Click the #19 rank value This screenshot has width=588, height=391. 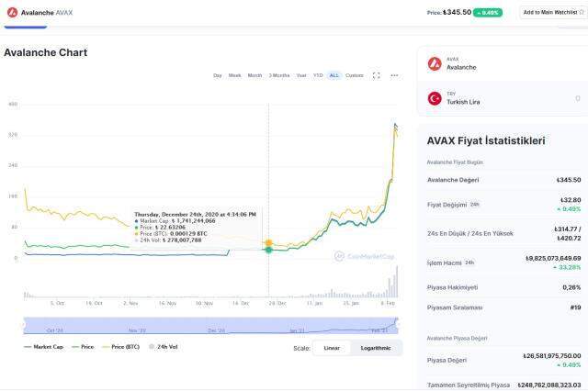point(576,307)
